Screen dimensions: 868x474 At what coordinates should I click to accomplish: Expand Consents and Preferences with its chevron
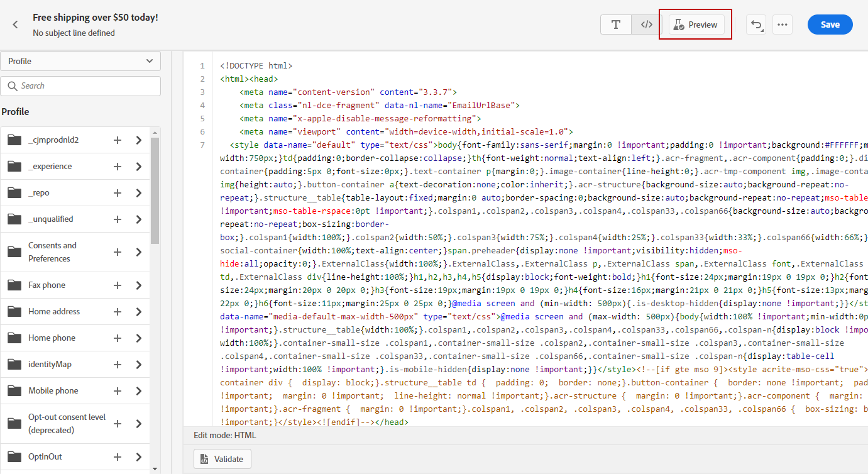(139, 252)
